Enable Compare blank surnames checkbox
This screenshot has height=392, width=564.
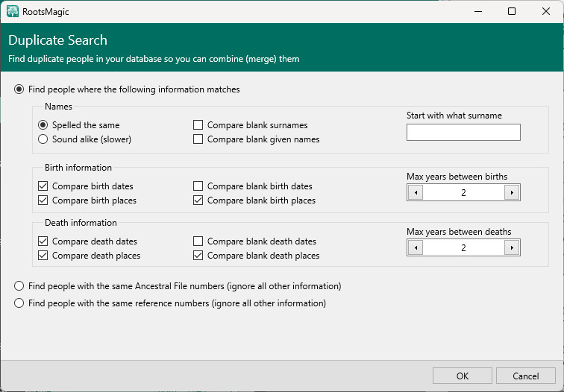[x=198, y=125]
